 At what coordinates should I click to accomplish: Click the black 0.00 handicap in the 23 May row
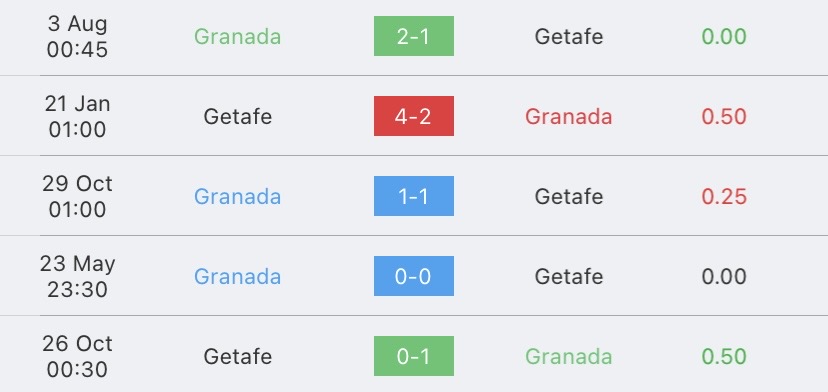(724, 276)
